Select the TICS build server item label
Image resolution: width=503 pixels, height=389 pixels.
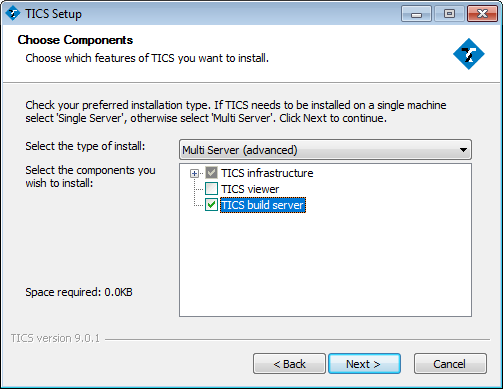click(263, 205)
